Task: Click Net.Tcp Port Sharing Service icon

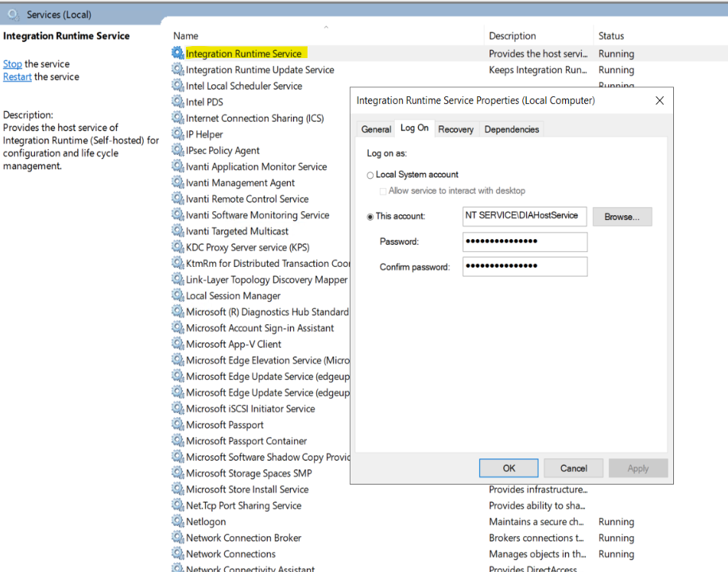Action: [x=178, y=504]
